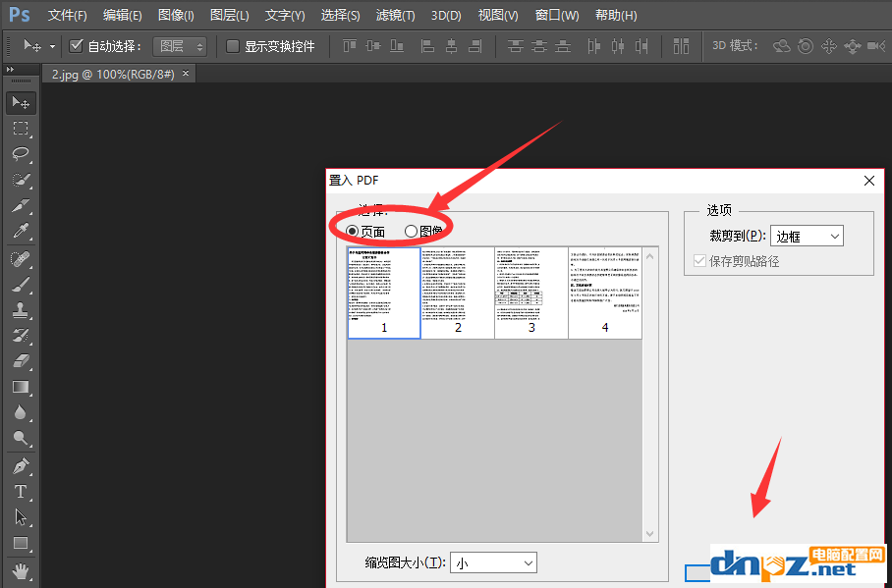Screen dimensions: 892x588
Task: Close the 2.jpg document tab
Action: click(x=186, y=74)
